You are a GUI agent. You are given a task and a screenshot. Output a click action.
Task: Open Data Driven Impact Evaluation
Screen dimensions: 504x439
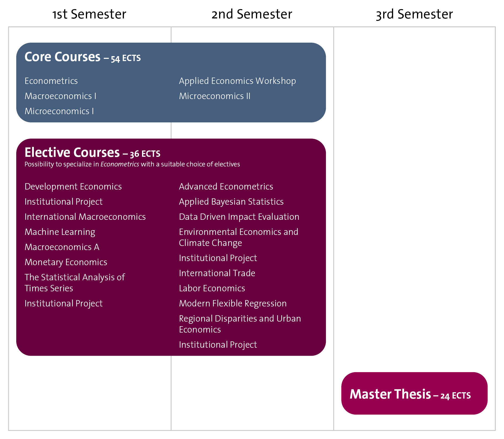click(239, 217)
